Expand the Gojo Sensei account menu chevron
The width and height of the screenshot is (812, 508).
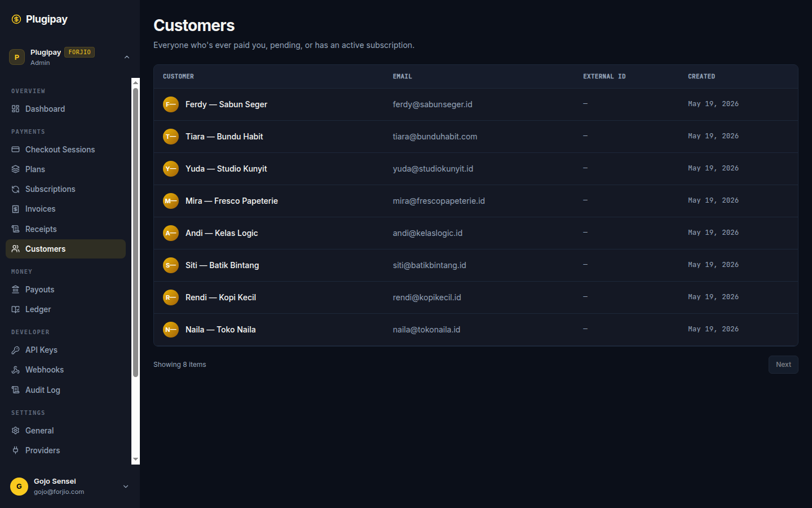(126, 486)
